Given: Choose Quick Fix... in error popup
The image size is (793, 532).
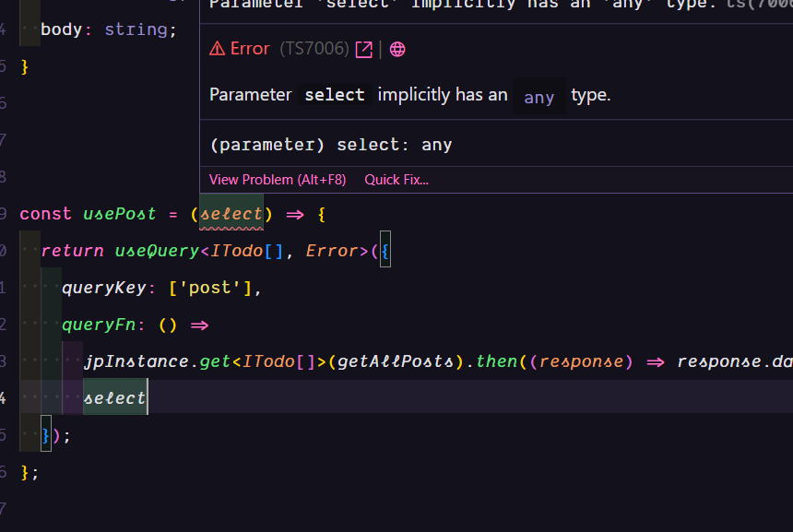Looking at the screenshot, I should 396,180.
